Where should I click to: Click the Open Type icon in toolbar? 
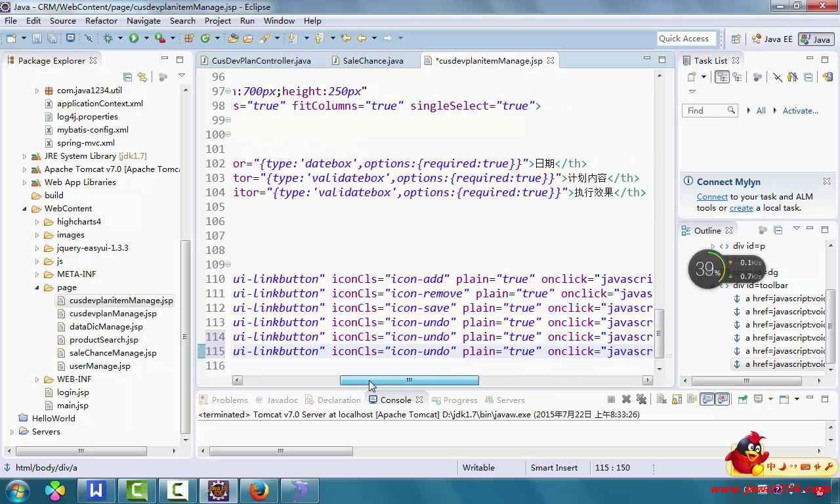click(233, 39)
